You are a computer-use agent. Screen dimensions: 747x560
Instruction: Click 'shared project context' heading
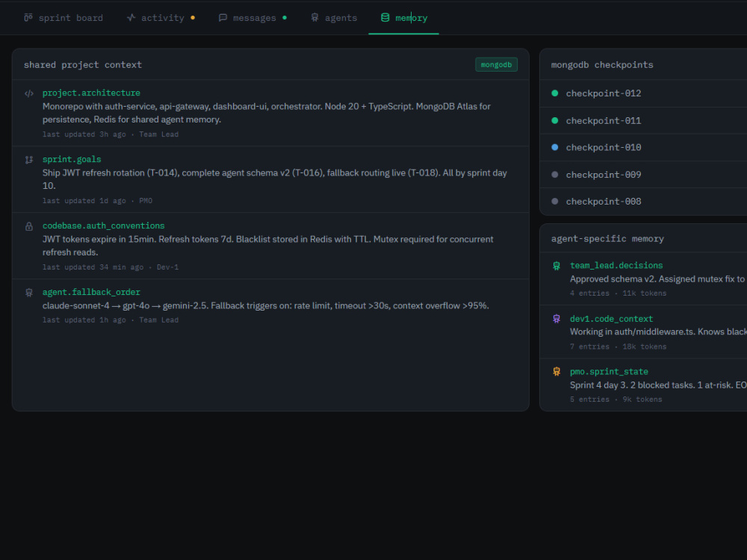83,65
